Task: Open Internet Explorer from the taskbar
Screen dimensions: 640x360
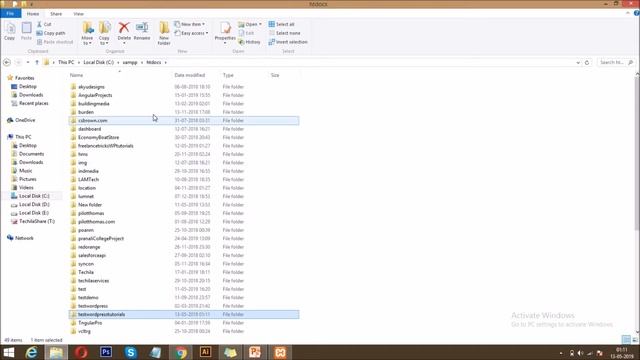Action: point(31,352)
